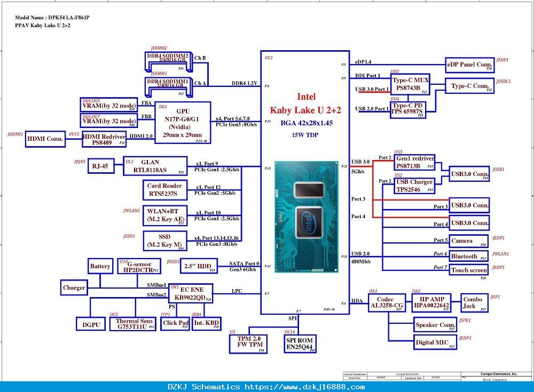Select the LPC bus label
Image resolution: width=534 pixels, height=392 pixels.
237,291
